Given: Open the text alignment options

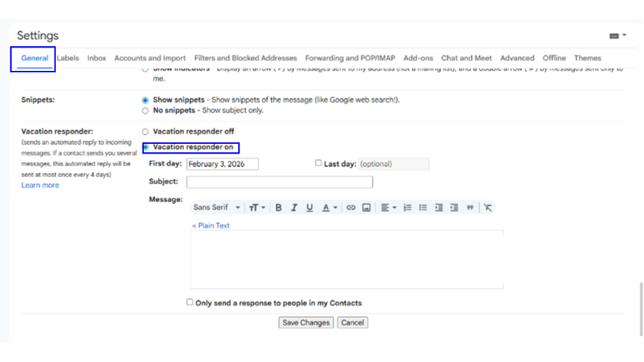Looking at the screenshot, I should (x=389, y=208).
